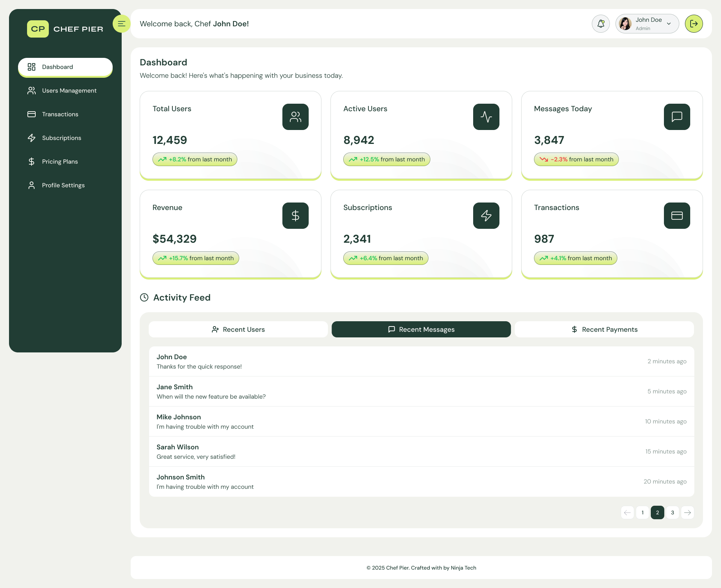Click the Messages Today chat icon
Image resolution: width=721 pixels, height=588 pixels.
[x=677, y=117]
